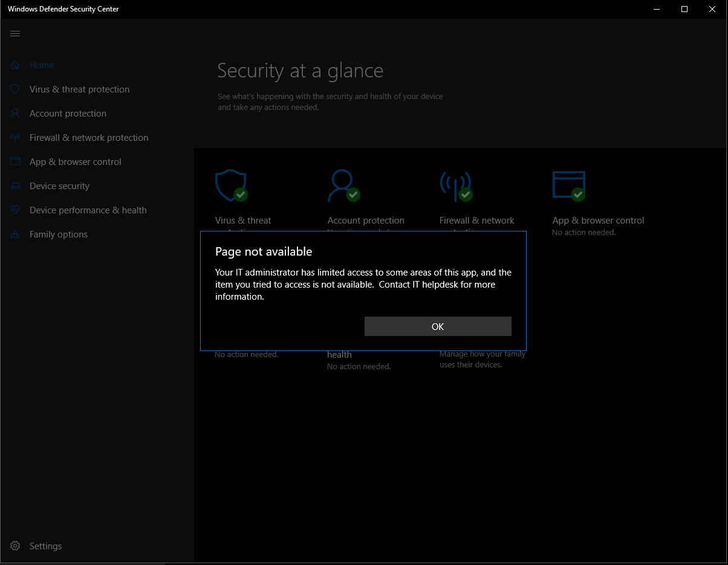Open the hamburger navigation menu

coord(15,33)
